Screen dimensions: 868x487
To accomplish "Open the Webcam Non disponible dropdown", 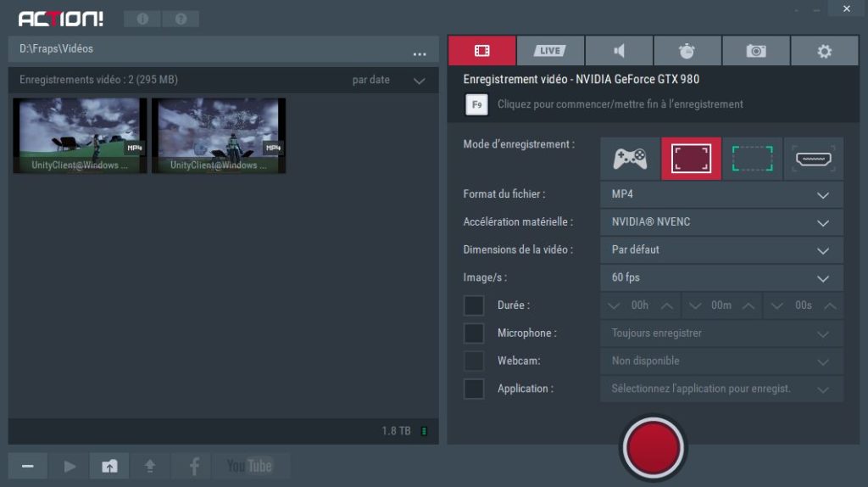I will coord(722,361).
